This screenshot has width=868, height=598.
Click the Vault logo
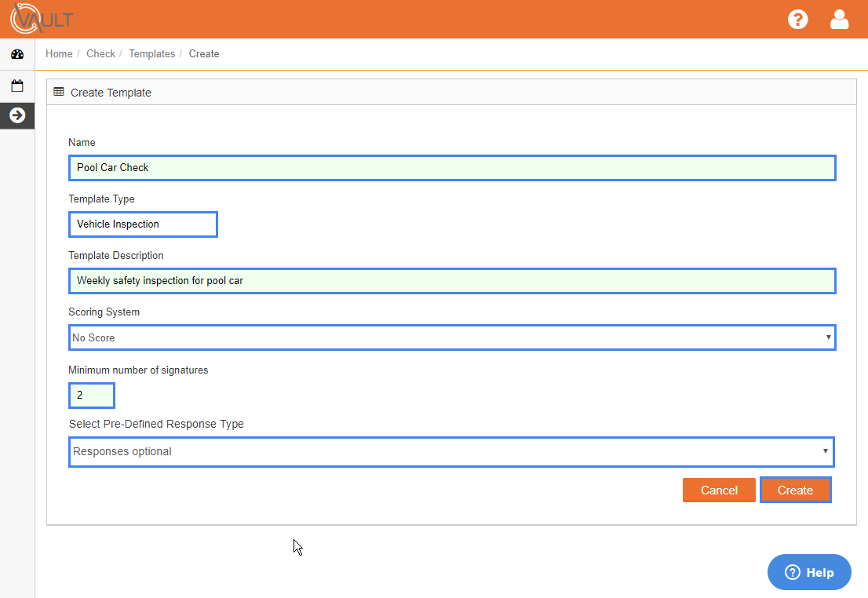tap(42, 19)
